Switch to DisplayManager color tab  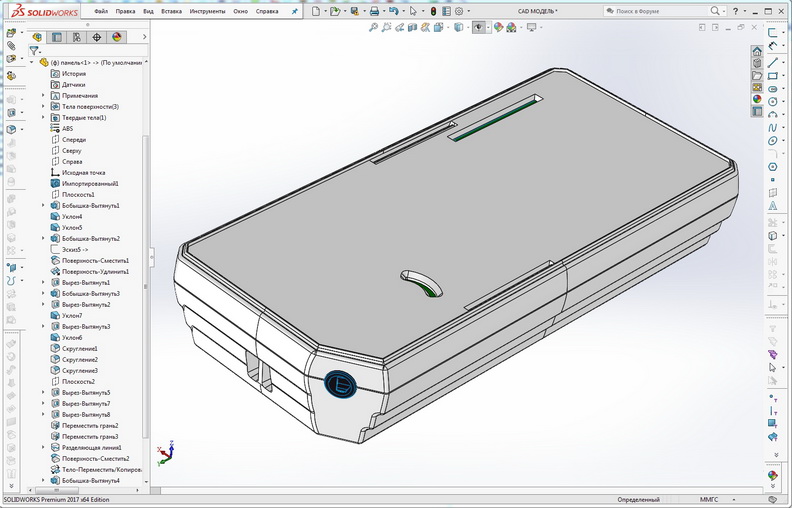click(117, 37)
